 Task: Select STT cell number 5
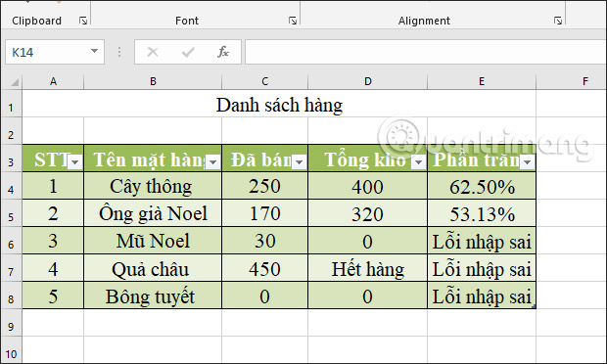(x=53, y=296)
